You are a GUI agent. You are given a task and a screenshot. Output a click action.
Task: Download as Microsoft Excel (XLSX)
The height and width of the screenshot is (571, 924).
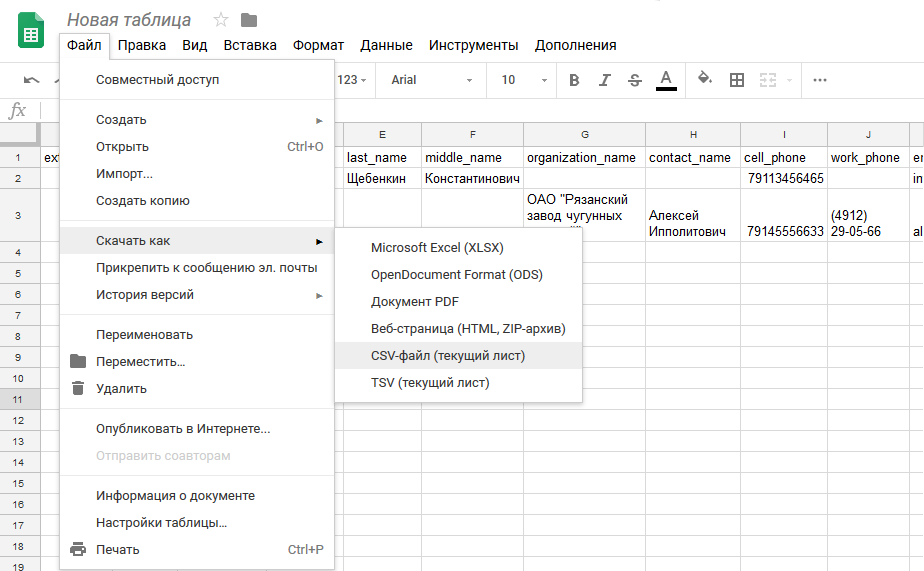click(458, 248)
